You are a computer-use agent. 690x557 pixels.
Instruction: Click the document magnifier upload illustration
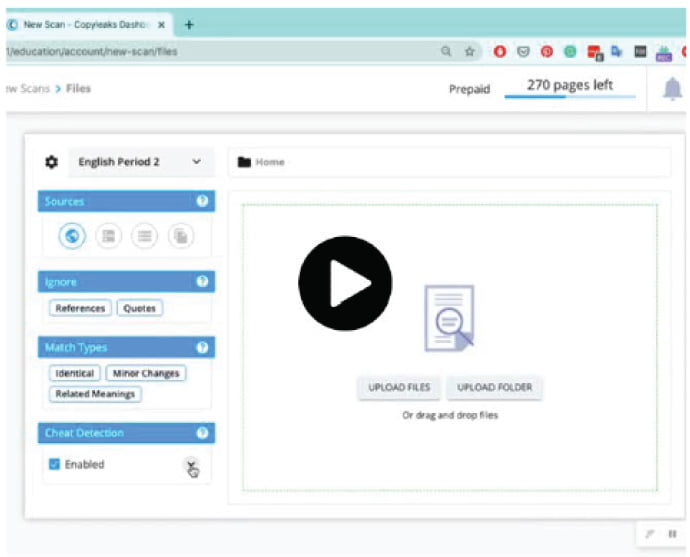[449, 318]
